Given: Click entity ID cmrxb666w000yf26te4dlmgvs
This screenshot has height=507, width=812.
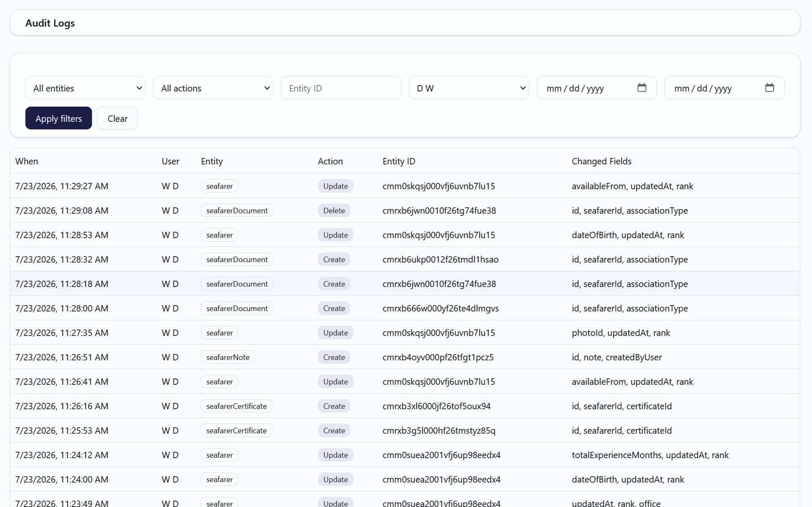Looking at the screenshot, I should point(441,308).
